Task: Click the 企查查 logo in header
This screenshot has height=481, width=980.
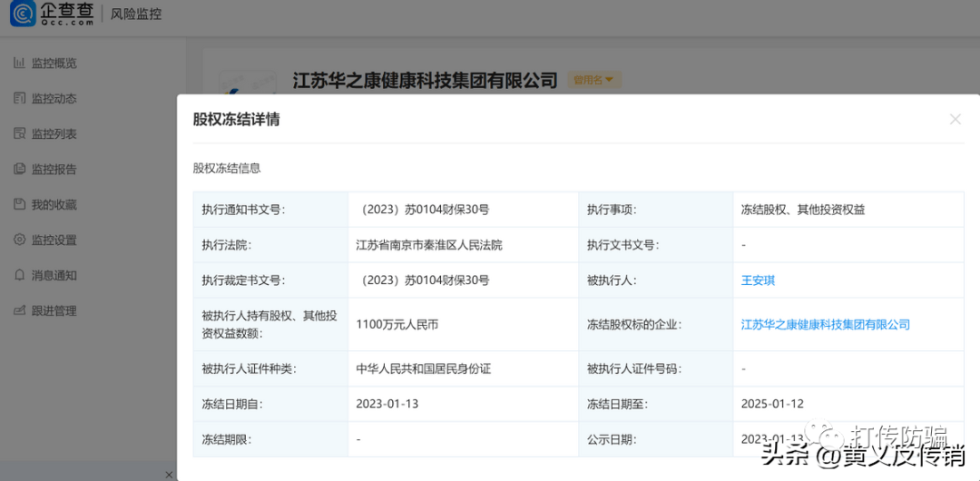Action: tap(52, 14)
